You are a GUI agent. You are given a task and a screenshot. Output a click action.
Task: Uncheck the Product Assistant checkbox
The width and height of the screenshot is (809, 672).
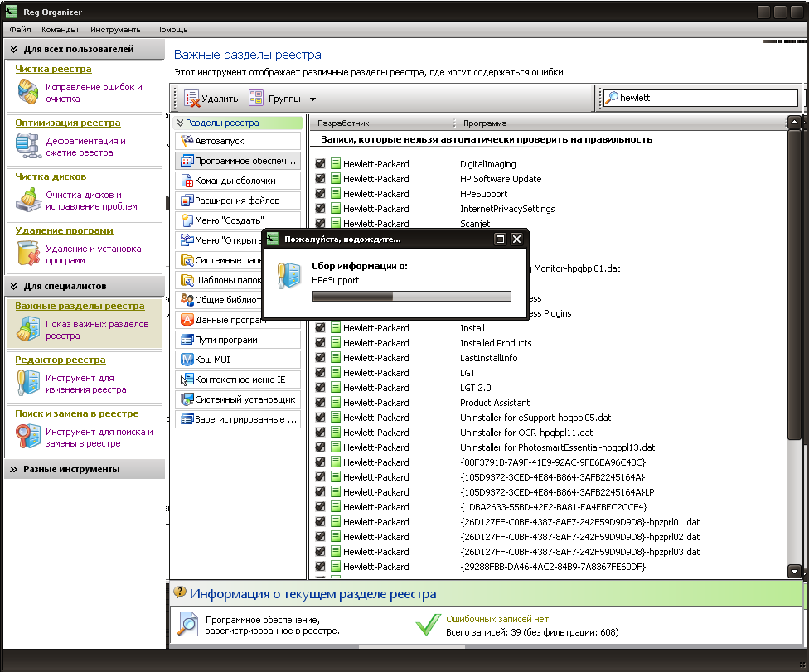tap(320, 402)
